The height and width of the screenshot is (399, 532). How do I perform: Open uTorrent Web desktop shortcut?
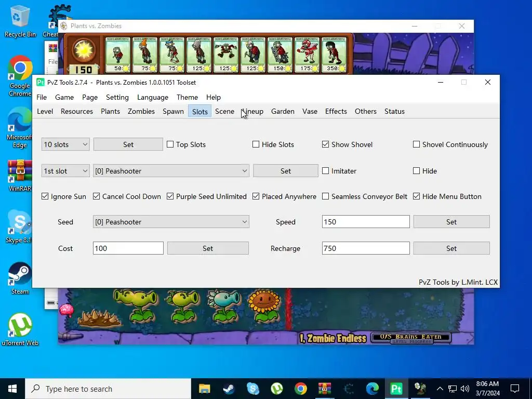tap(20, 329)
